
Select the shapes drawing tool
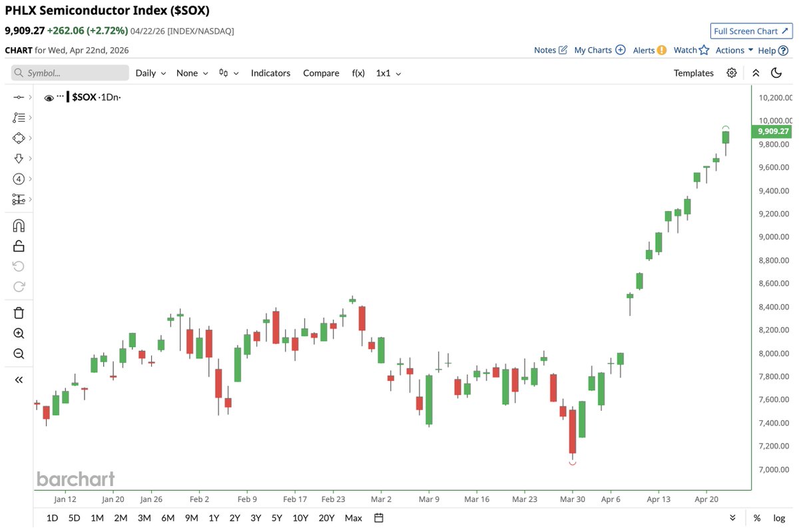[19, 138]
